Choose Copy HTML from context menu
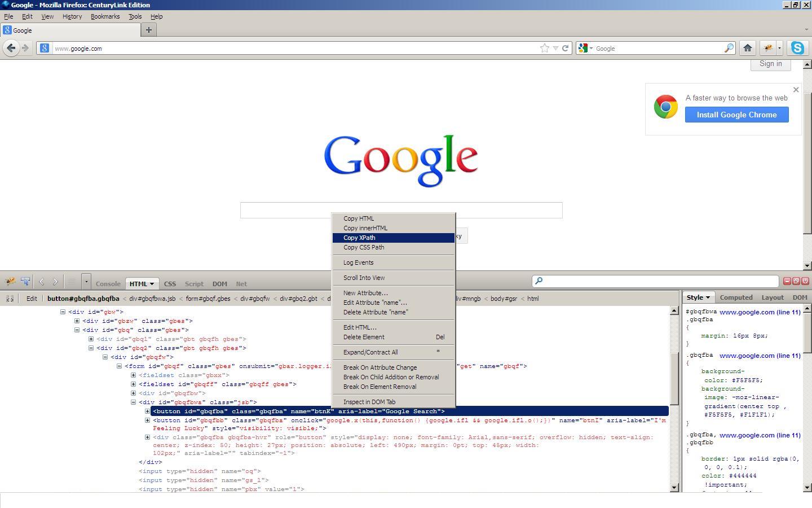 (x=393, y=218)
